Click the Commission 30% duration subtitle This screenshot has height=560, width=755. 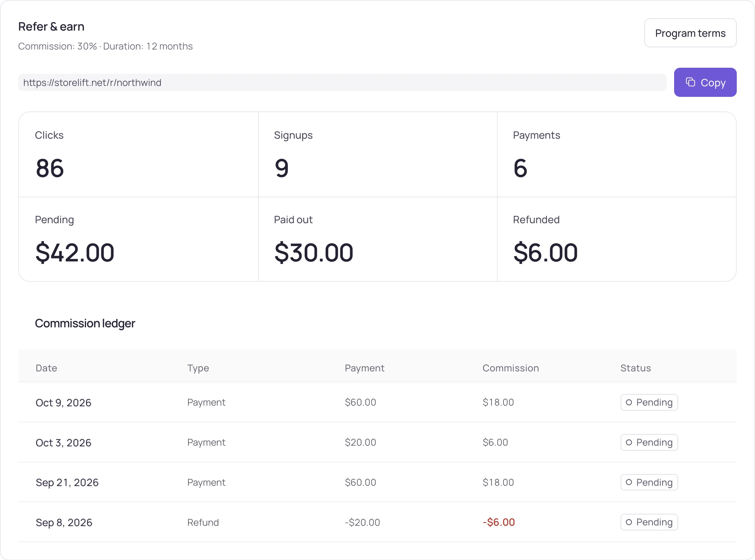[105, 46]
